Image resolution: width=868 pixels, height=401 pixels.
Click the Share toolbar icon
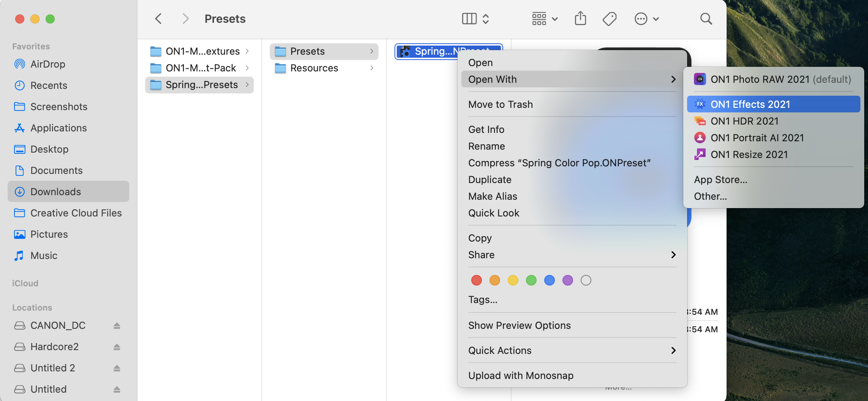click(x=580, y=19)
